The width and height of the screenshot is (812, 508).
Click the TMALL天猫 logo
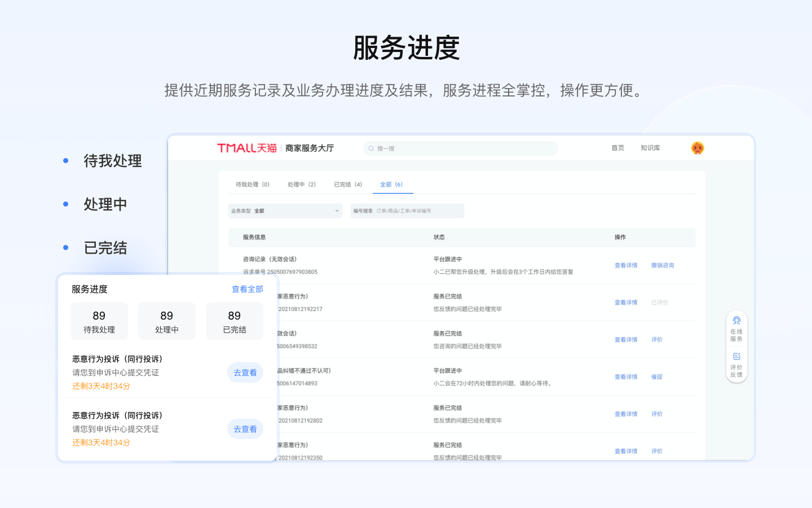click(x=247, y=148)
